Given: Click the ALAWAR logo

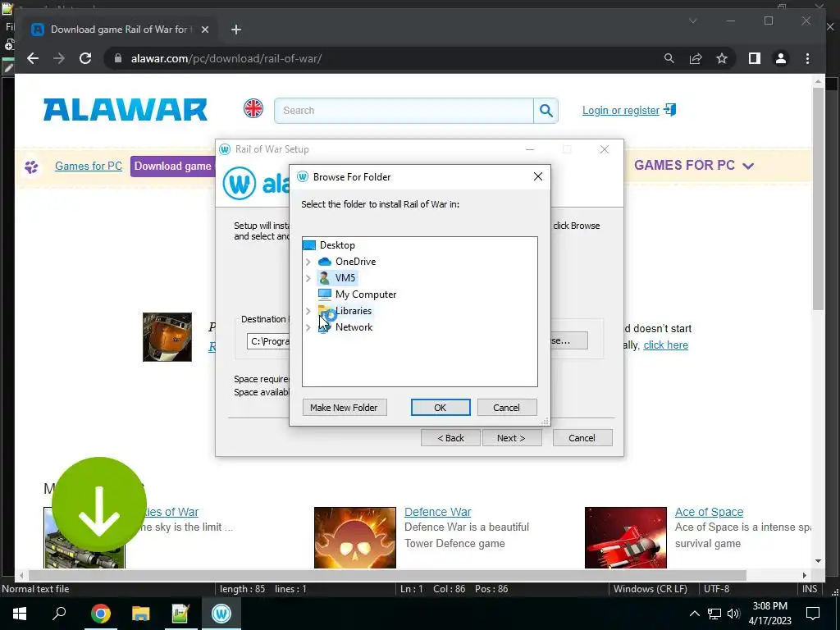Looking at the screenshot, I should coord(126,109).
